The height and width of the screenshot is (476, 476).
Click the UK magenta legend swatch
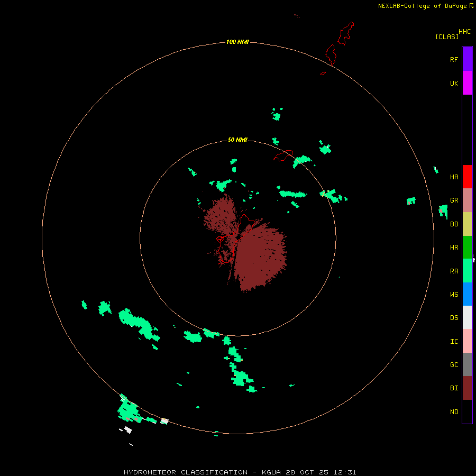point(467,83)
